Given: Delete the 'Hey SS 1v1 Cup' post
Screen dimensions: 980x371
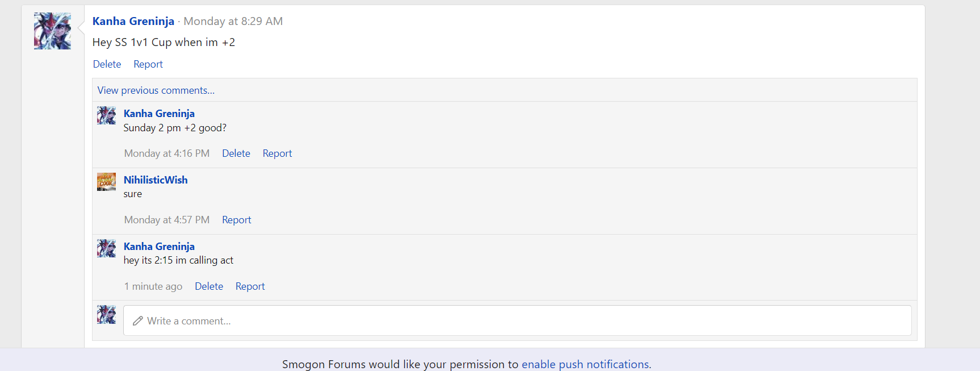Looking at the screenshot, I should 107,64.
